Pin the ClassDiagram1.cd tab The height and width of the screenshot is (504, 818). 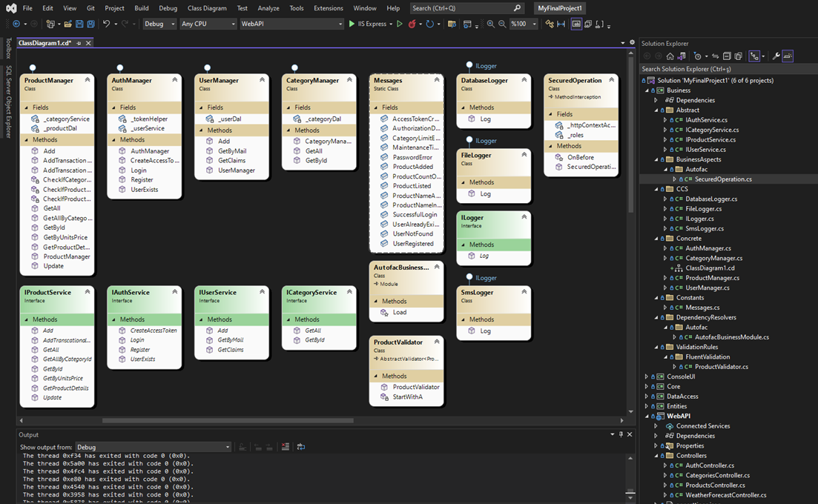[x=79, y=43]
